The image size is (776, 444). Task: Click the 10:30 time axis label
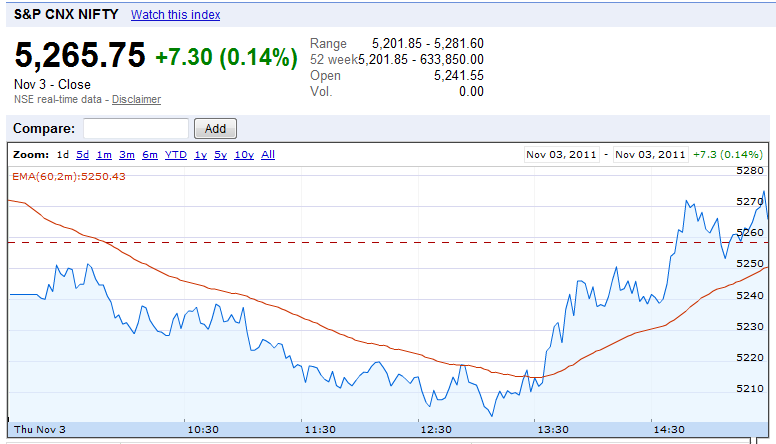coord(203,429)
